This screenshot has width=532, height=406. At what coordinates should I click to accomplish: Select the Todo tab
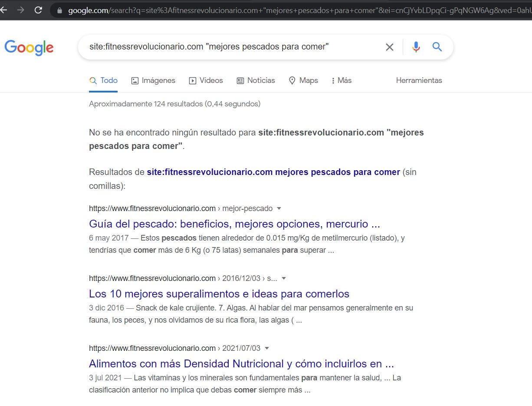[x=103, y=80]
